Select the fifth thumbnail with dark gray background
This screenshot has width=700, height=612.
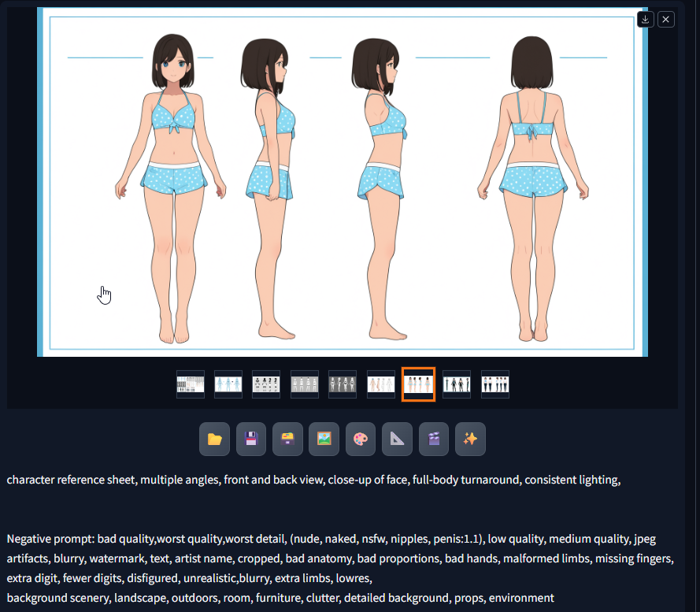[x=343, y=384]
